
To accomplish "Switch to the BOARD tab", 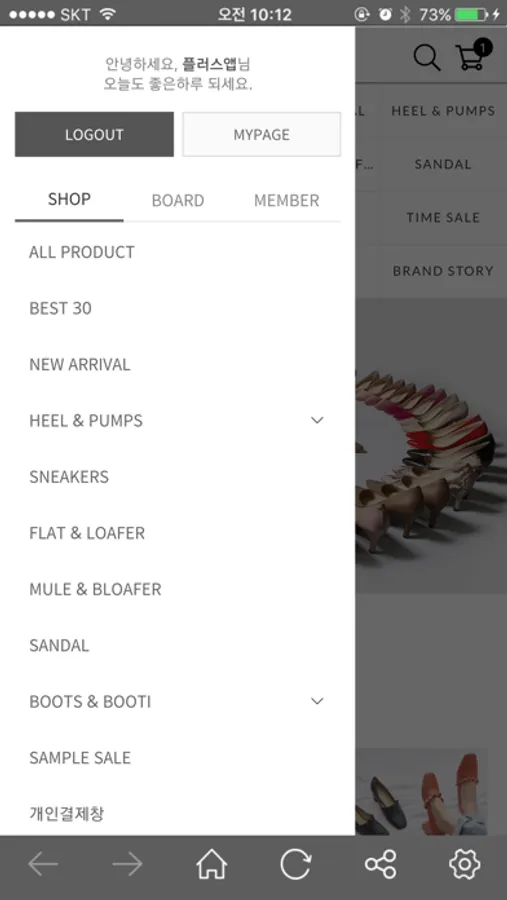I will pos(178,200).
